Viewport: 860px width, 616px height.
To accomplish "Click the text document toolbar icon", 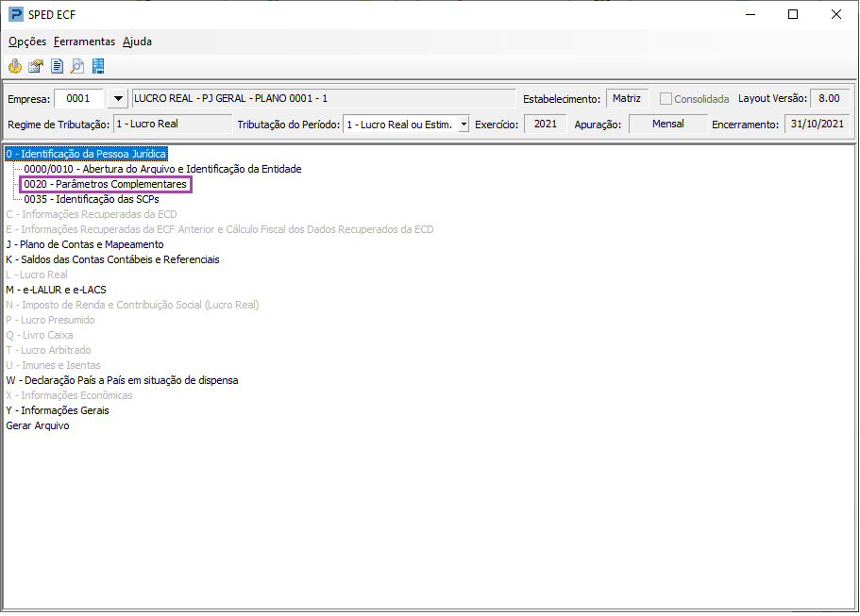I will pyautogui.click(x=57, y=66).
